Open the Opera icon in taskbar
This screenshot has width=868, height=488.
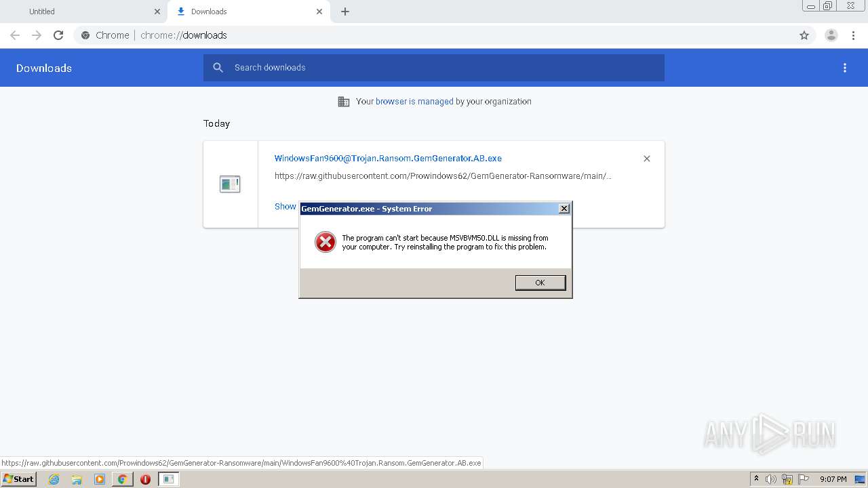coord(145,479)
